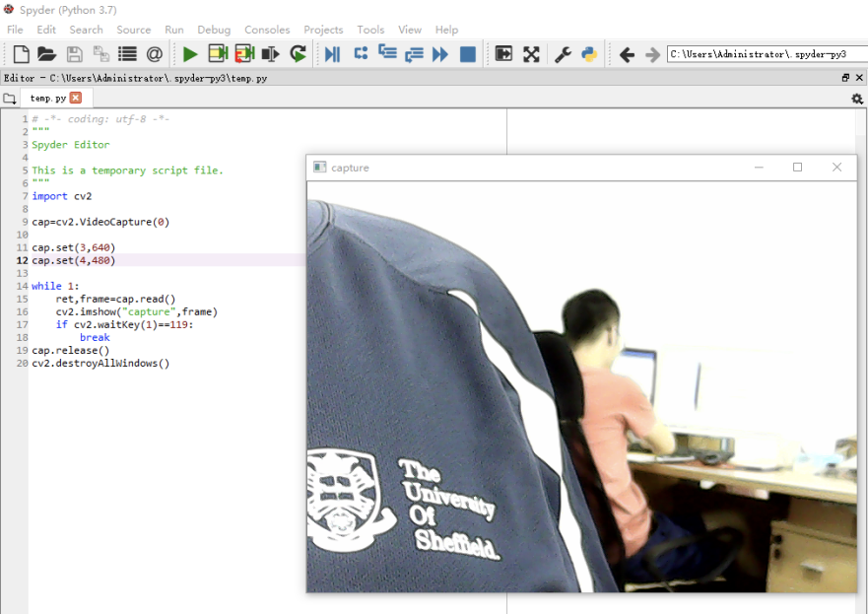
Task: Run the selection or current line
Action: pos(271,54)
